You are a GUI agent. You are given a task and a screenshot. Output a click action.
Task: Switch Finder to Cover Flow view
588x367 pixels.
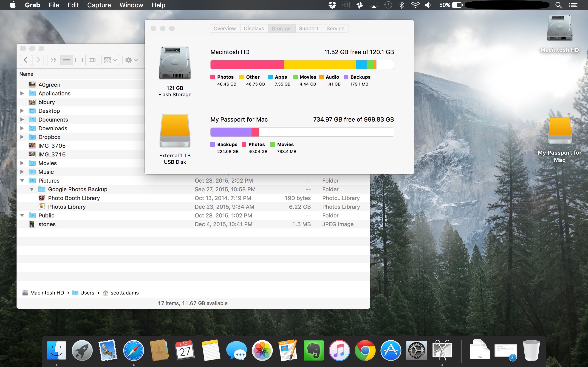pos(92,60)
